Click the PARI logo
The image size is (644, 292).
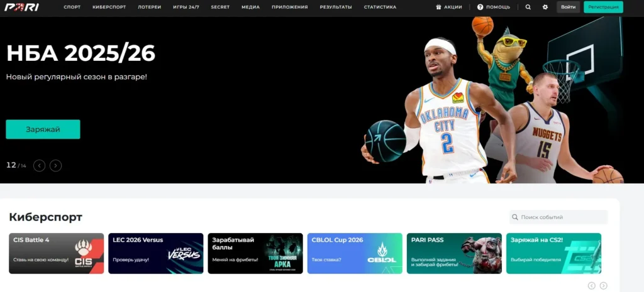tap(22, 7)
